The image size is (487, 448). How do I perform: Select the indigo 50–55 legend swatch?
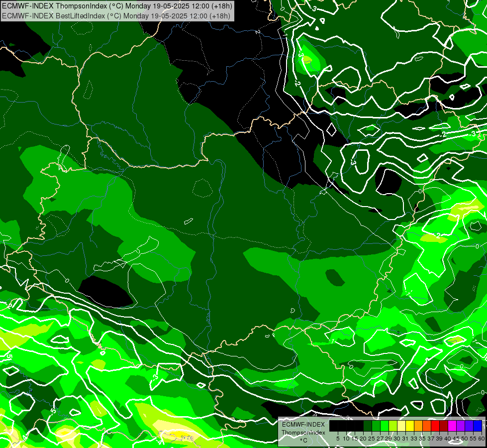tap(469, 426)
